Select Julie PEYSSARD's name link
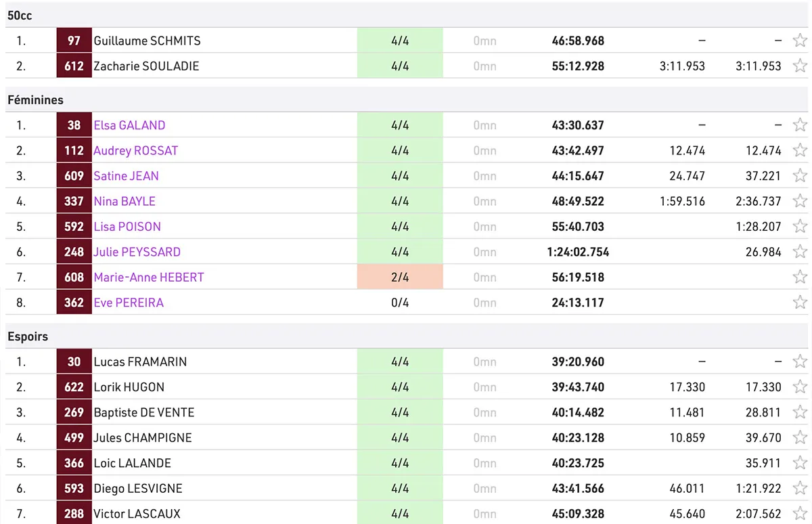The width and height of the screenshot is (812, 524). point(137,252)
